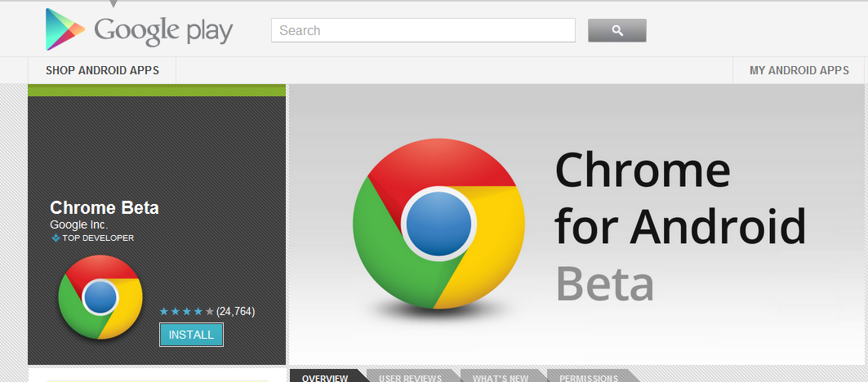Click the small Chrome Beta app icon
Screen dimensions: 868x382
click(100, 297)
